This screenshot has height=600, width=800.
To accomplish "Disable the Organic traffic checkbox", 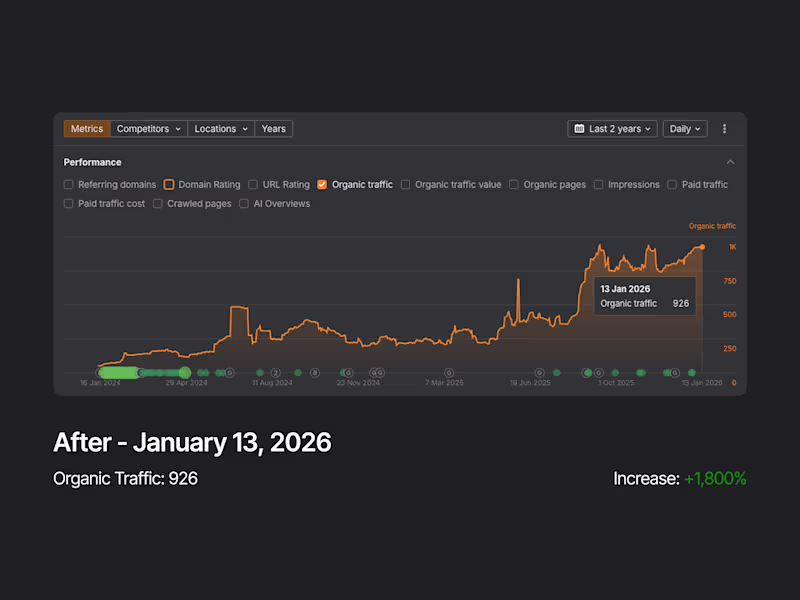I will coord(322,184).
